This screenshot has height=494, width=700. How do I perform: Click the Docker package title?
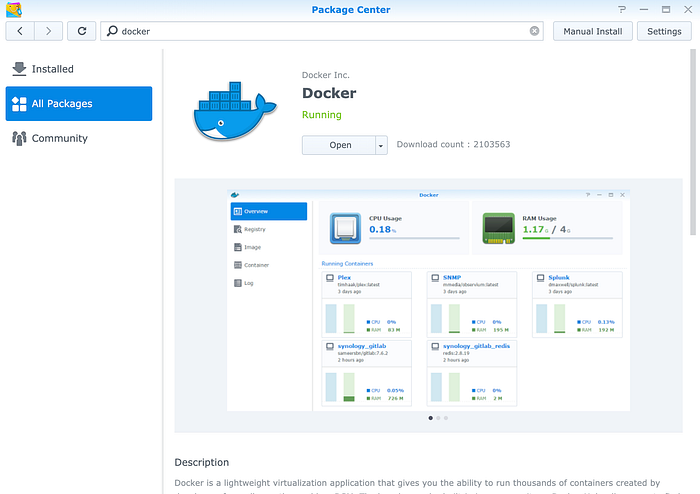point(329,93)
